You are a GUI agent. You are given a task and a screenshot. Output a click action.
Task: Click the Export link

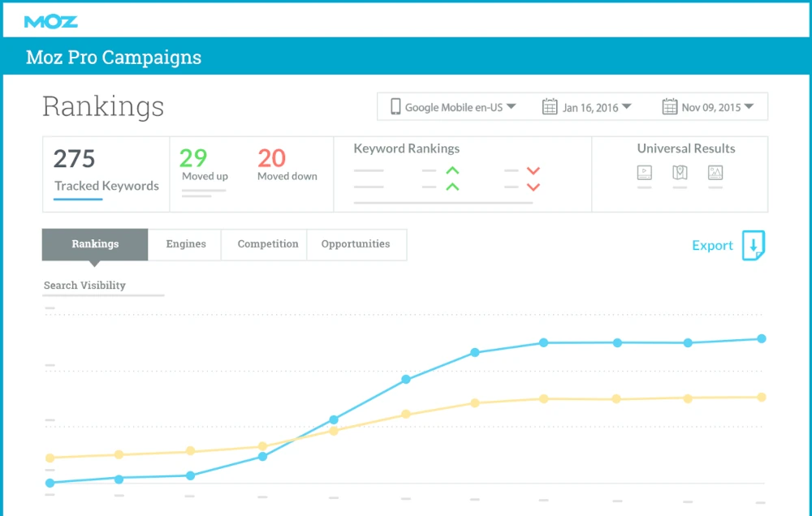click(x=713, y=245)
